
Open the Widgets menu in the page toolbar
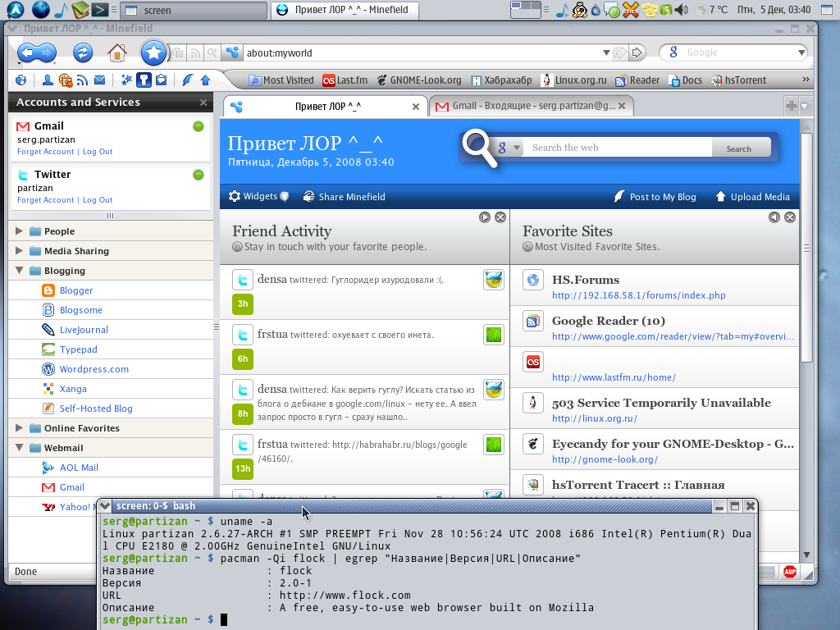[258, 197]
